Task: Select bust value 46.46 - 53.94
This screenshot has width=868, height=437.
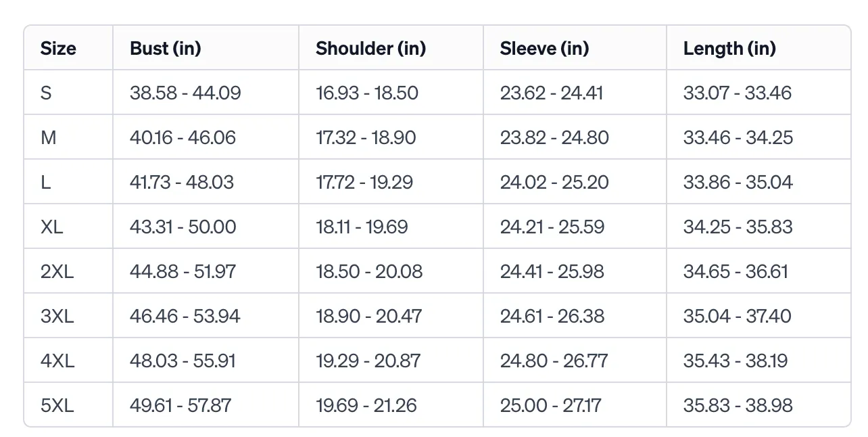Action: point(185,316)
